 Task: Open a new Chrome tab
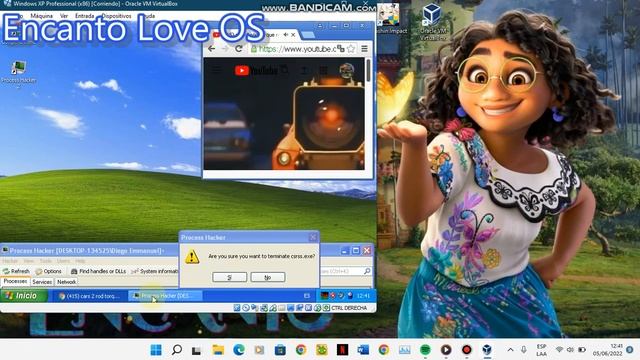point(307,35)
